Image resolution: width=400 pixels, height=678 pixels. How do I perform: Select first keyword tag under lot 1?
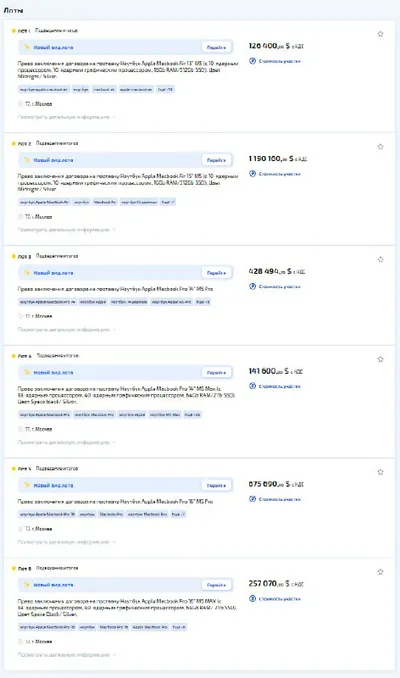44,90
